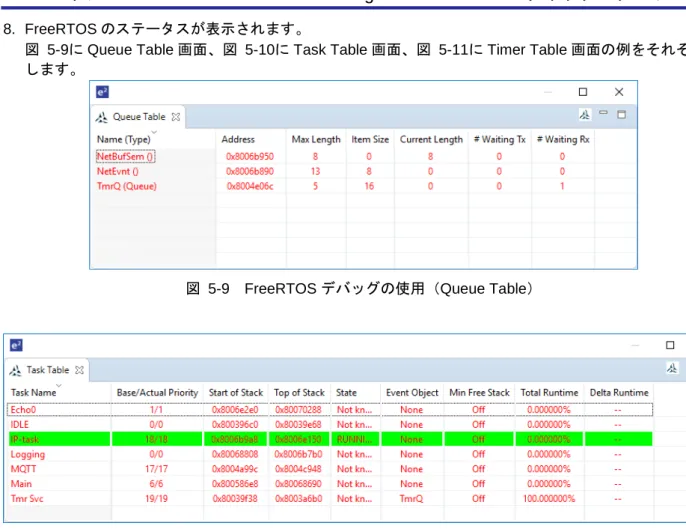Click the e² icon in Queue Table window
This screenshot has height=529, width=686.
coord(102,92)
